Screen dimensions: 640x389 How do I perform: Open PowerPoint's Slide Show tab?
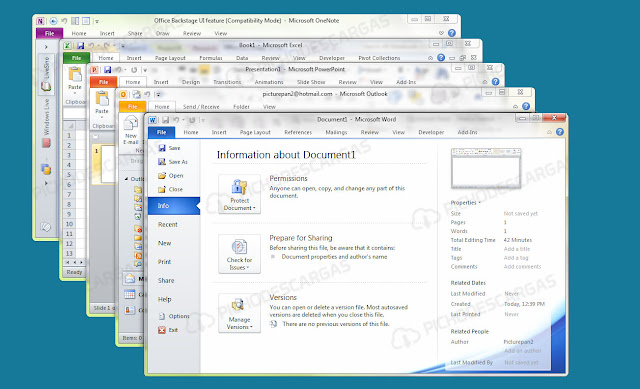click(x=311, y=82)
